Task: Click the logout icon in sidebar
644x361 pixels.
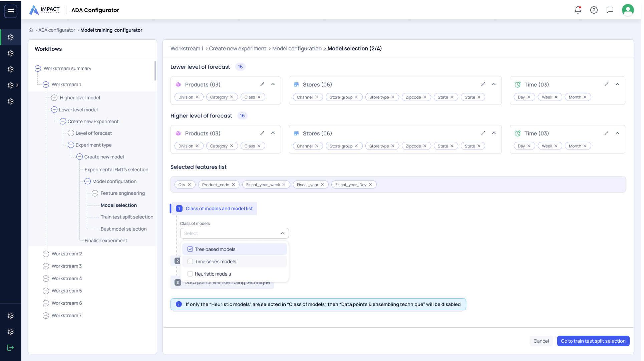Action: click(x=11, y=348)
